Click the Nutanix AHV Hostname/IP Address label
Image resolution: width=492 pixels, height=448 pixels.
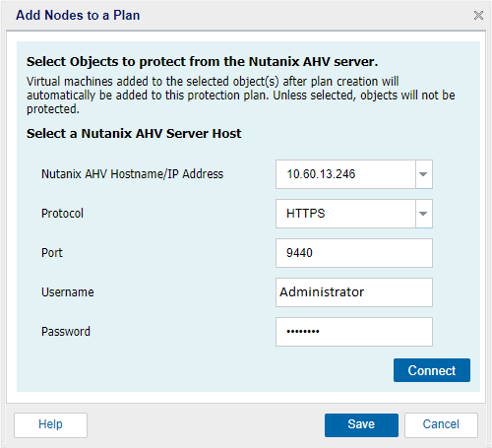132,174
